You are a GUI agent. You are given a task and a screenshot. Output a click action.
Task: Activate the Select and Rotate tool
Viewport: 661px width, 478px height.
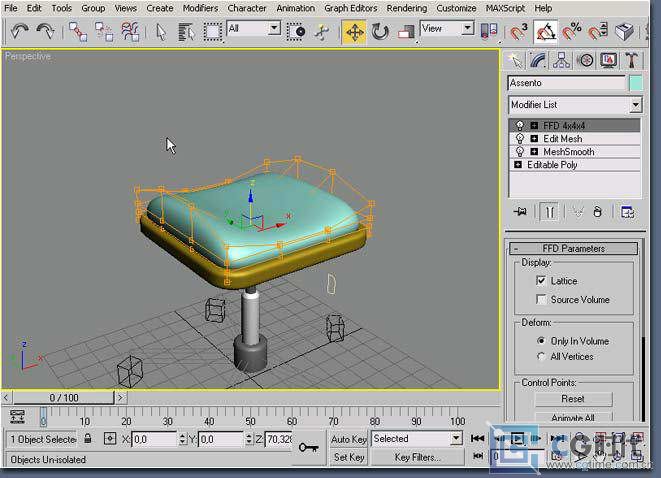tap(380, 32)
